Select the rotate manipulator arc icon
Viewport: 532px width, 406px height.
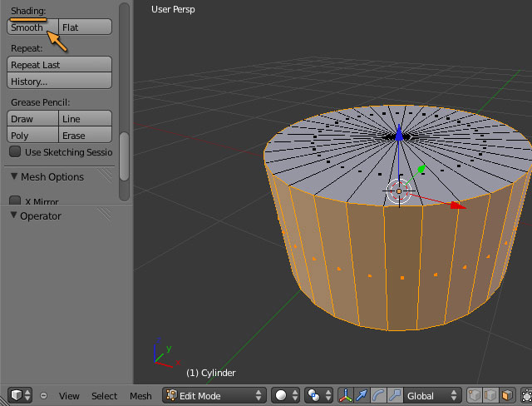pos(379,396)
